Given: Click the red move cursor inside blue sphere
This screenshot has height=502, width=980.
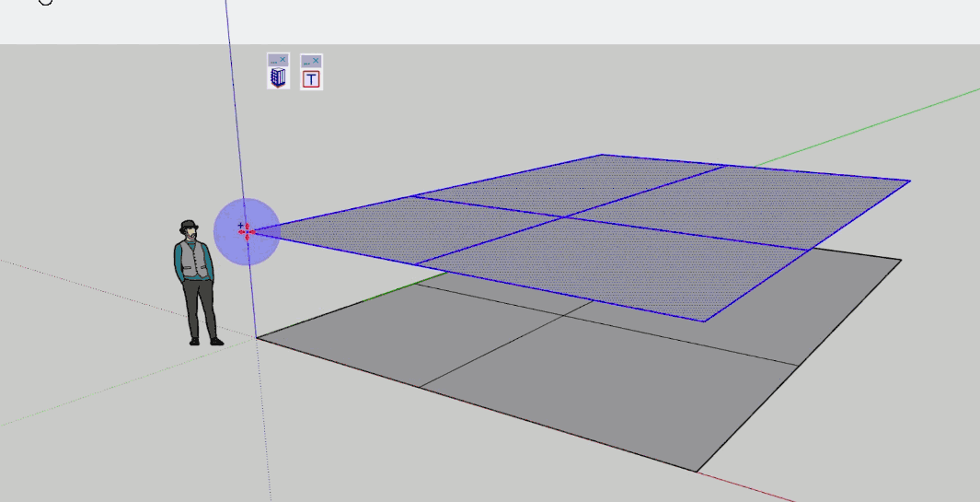Looking at the screenshot, I should 246,231.
